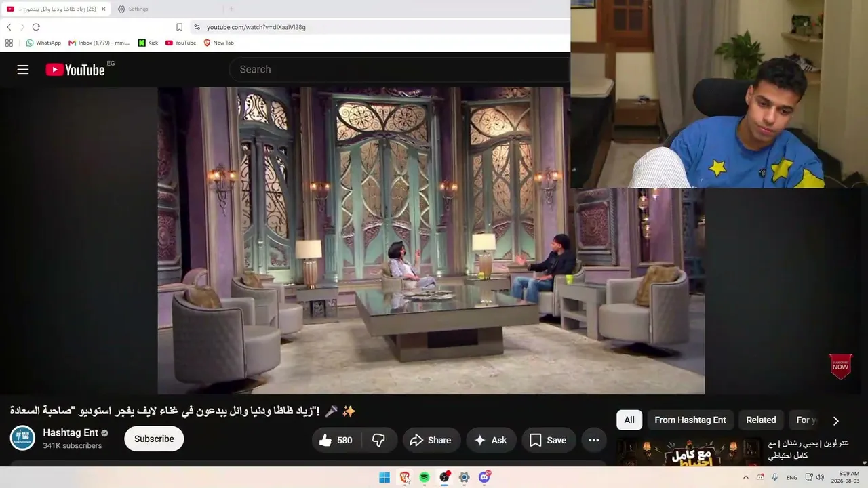Bookmark this page with the bookmark icon
Viewport: 868px width, 488px height.
pos(179,27)
